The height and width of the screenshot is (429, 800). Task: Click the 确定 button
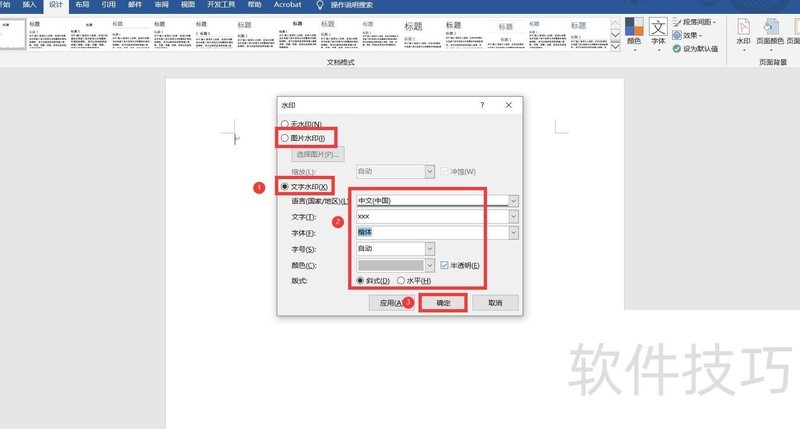[443, 302]
